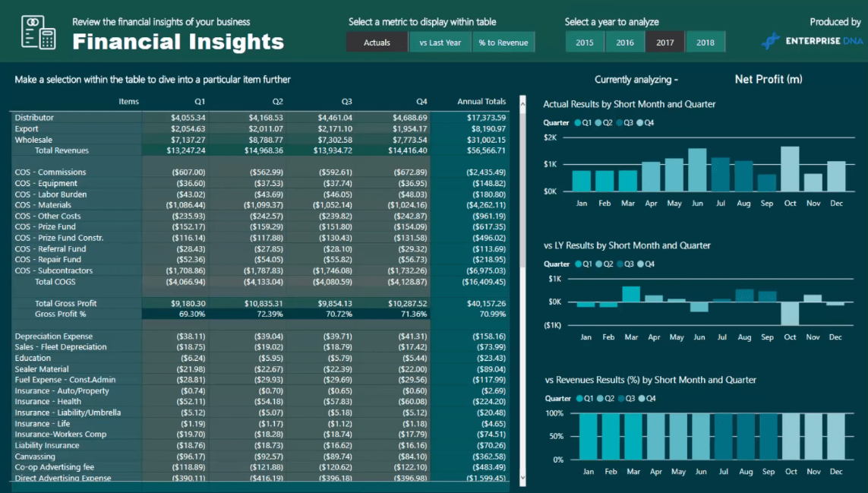Select the Total COGS row label
This screenshot has height=493, width=868.
[55, 281]
